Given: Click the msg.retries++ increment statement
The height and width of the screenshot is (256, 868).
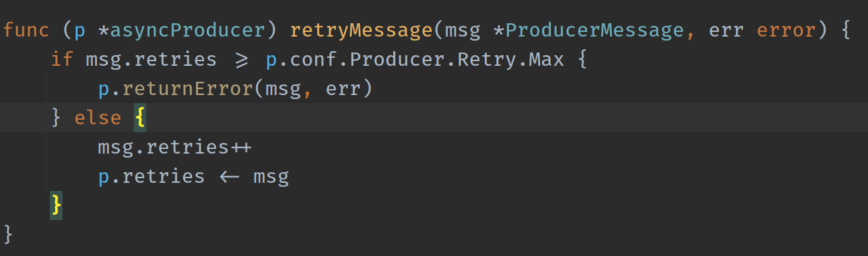Looking at the screenshot, I should pos(175,148).
